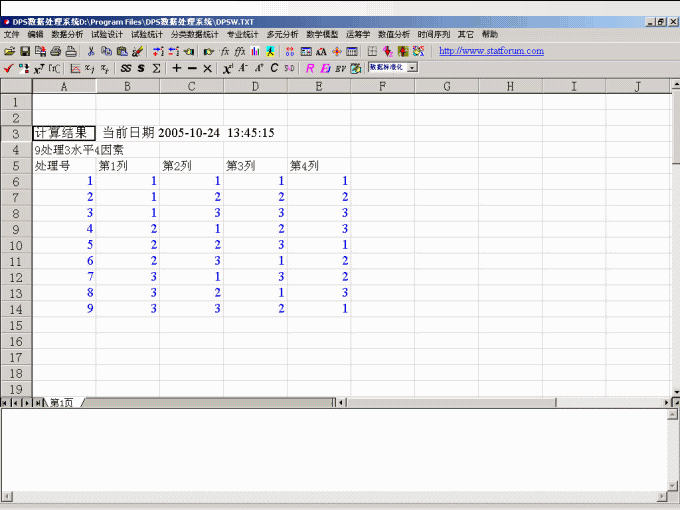Click the red checkmark toolbar icon

click(x=8, y=68)
